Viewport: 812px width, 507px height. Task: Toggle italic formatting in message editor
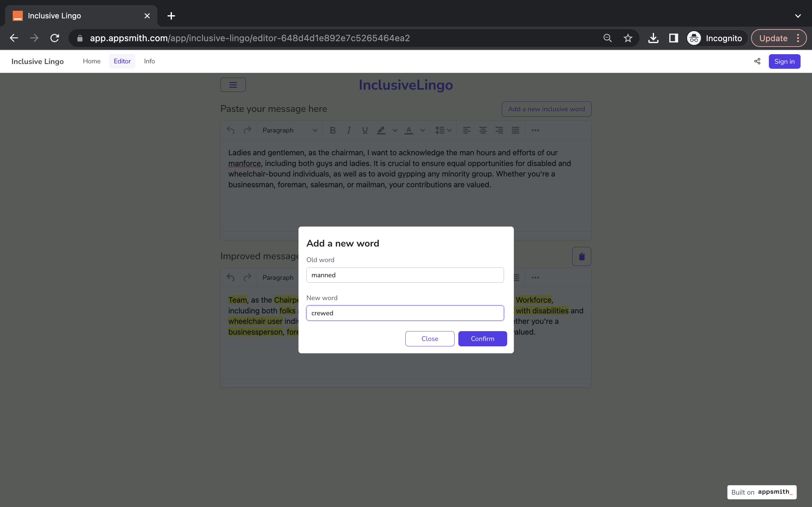349,131
